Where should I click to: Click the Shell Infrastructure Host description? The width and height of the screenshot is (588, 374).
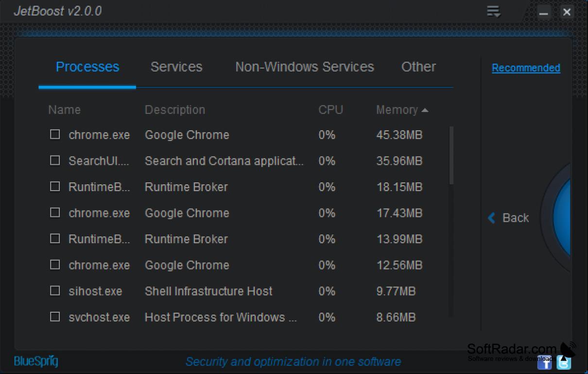coord(208,291)
